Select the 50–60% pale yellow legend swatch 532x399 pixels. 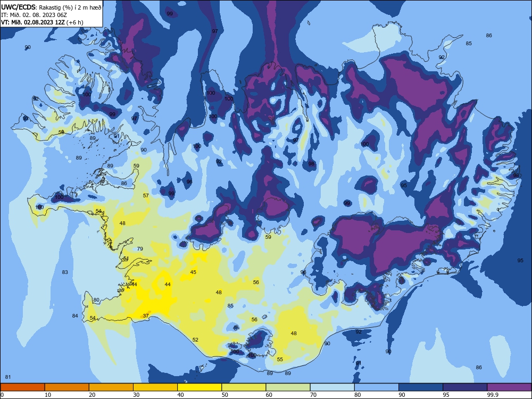(x=244, y=387)
